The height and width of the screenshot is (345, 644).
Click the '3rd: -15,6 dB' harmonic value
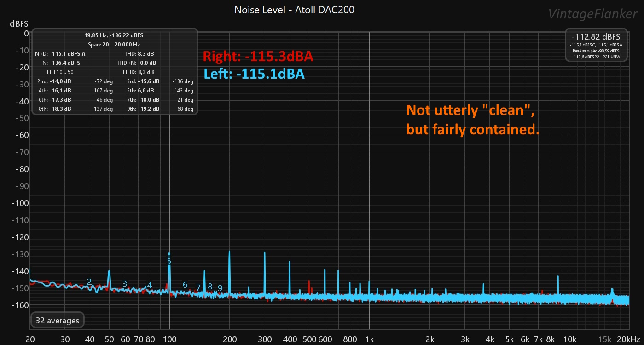click(143, 81)
